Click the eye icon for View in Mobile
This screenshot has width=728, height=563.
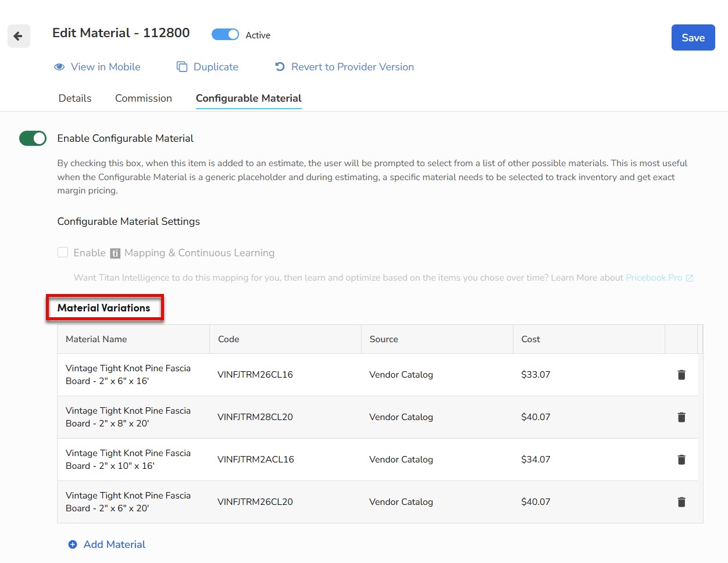[59, 67]
